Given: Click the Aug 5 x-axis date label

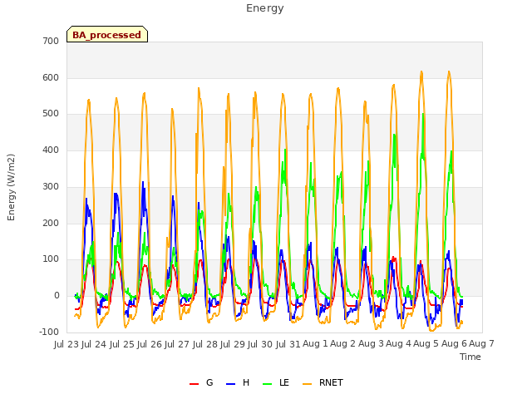Looking at the screenshot, I should coord(426,343).
